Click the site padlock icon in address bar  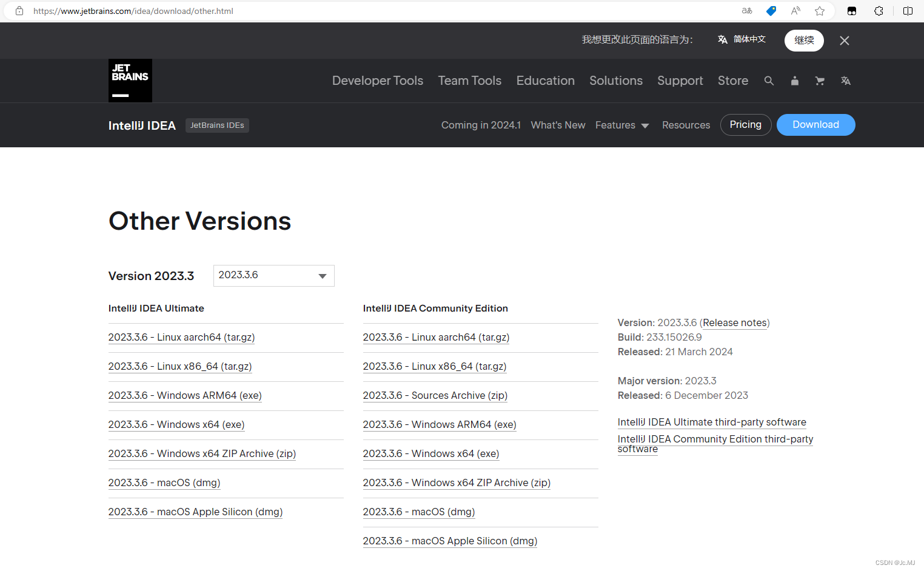click(19, 11)
